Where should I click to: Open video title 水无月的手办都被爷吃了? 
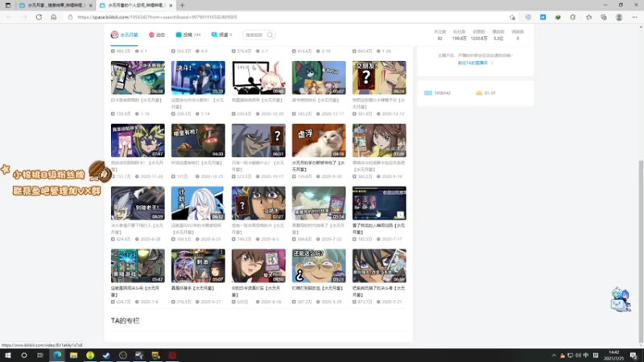tap(318, 166)
